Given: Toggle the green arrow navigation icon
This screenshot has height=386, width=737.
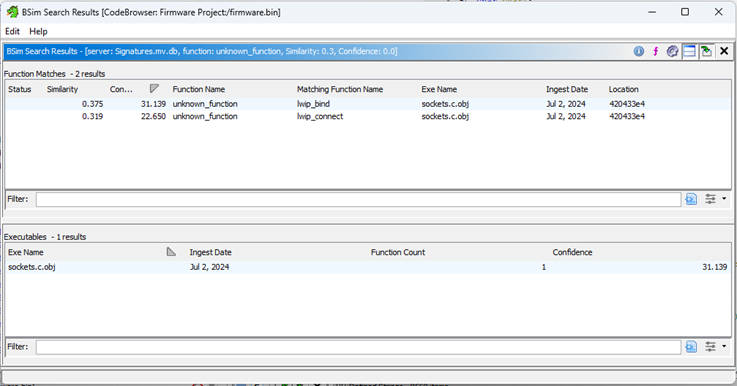Looking at the screenshot, I should (706, 51).
